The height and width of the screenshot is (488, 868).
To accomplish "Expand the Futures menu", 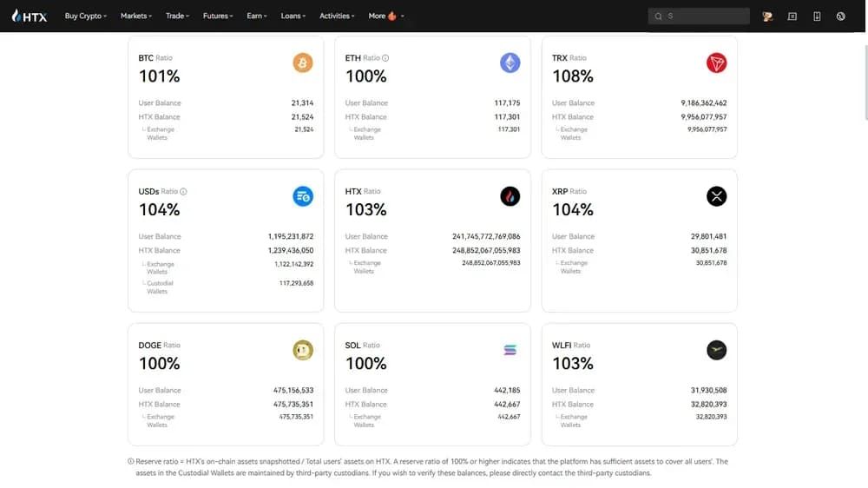I will (218, 16).
